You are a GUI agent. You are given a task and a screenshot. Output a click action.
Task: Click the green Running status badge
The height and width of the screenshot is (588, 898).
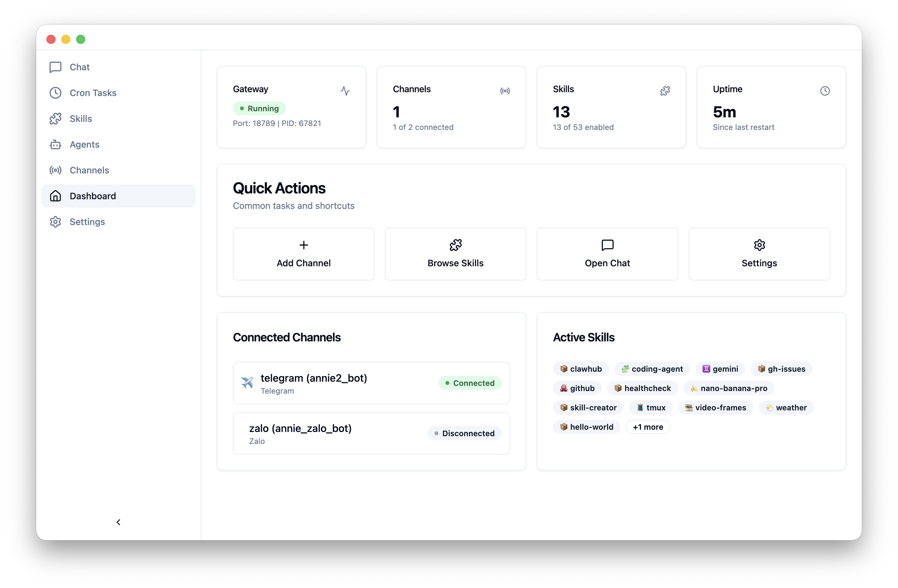259,109
